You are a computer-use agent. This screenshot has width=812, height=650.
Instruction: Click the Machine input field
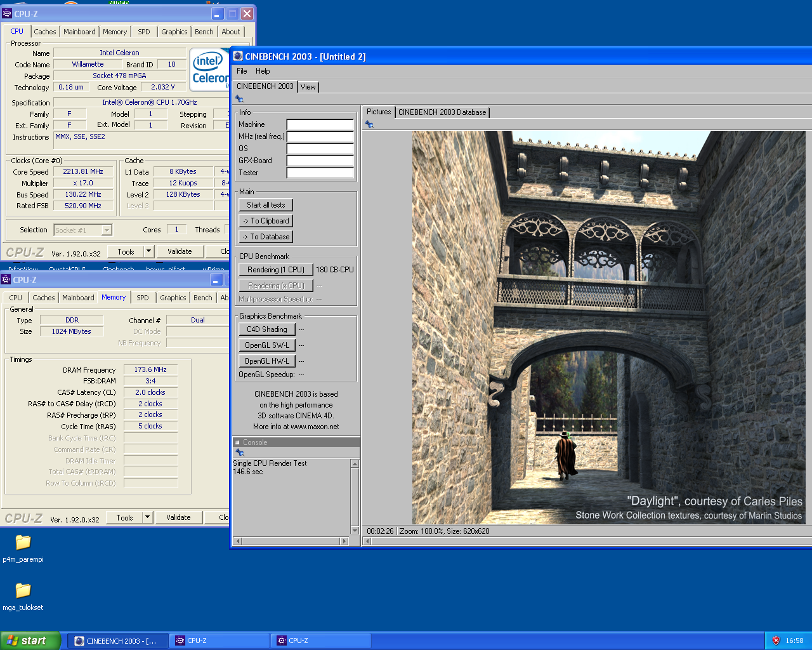(320, 124)
